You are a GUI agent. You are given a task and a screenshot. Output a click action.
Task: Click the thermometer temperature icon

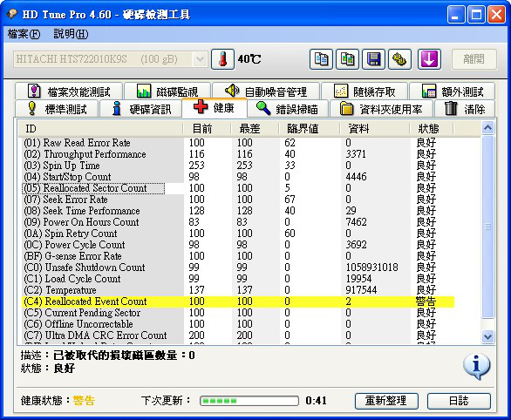pos(222,59)
